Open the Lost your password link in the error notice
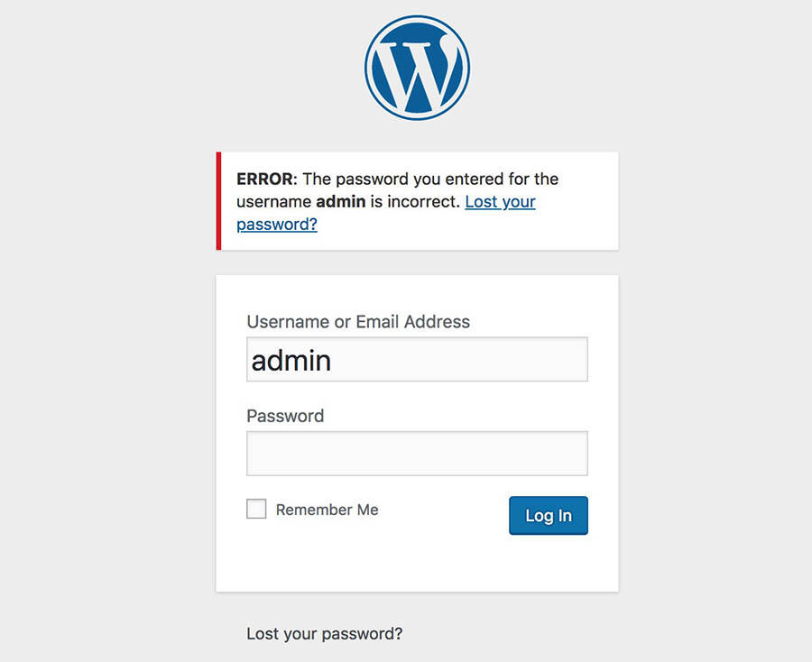 [500, 202]
